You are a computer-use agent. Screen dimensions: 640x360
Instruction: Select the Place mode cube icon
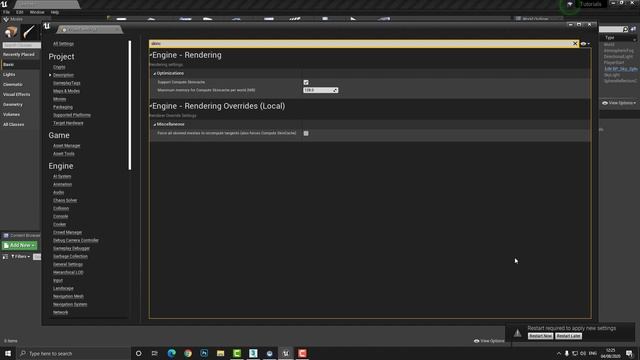pyautogui.click(x=11, y=32)
